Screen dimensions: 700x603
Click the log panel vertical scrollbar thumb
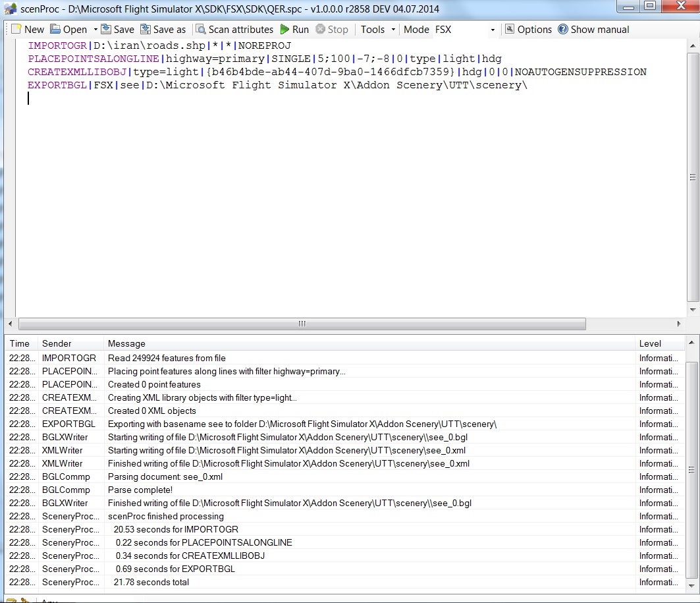691,469
